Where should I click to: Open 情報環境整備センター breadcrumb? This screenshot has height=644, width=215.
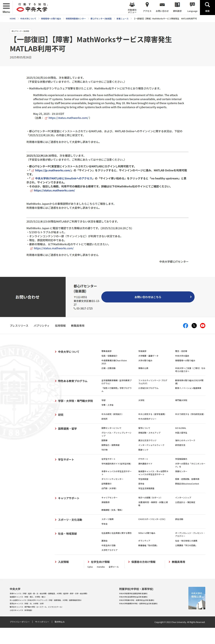click(x=76, y=19)
